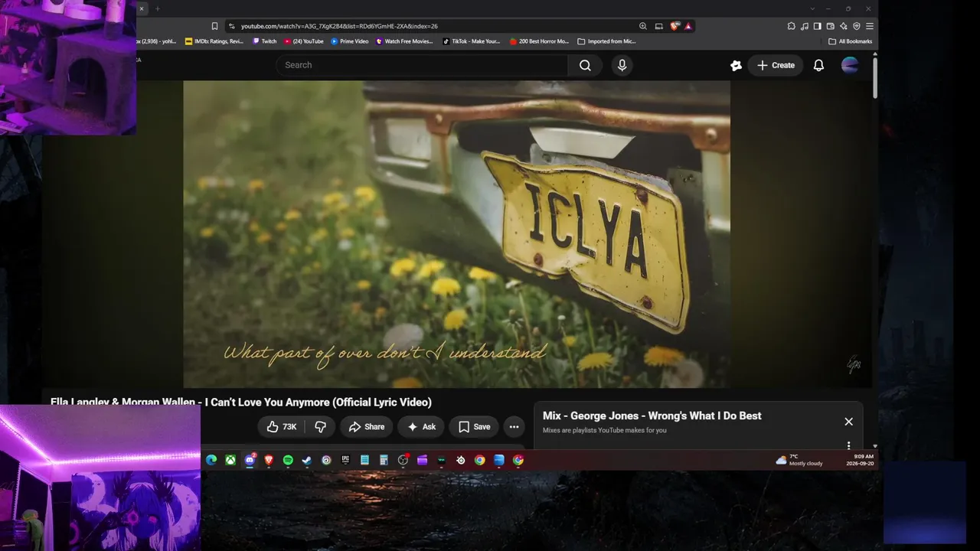Open Brave Shields lion icon

coord(675,26)
